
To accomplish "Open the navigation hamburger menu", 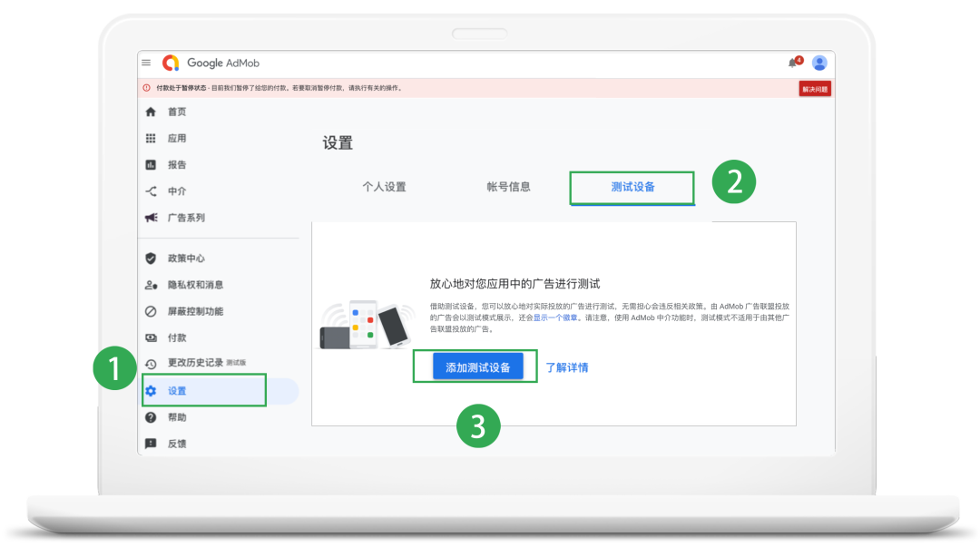I will [x=146, y=63].
